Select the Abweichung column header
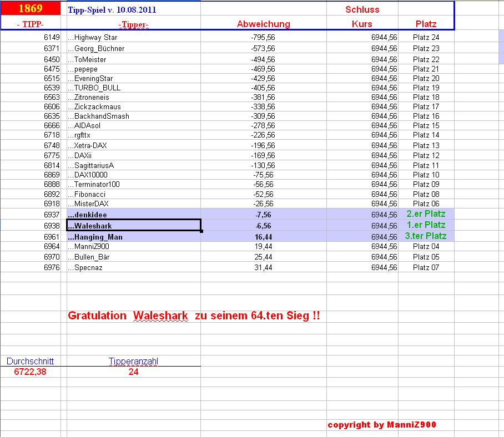This screenshot has width=504, height=437. pos(264,24)
